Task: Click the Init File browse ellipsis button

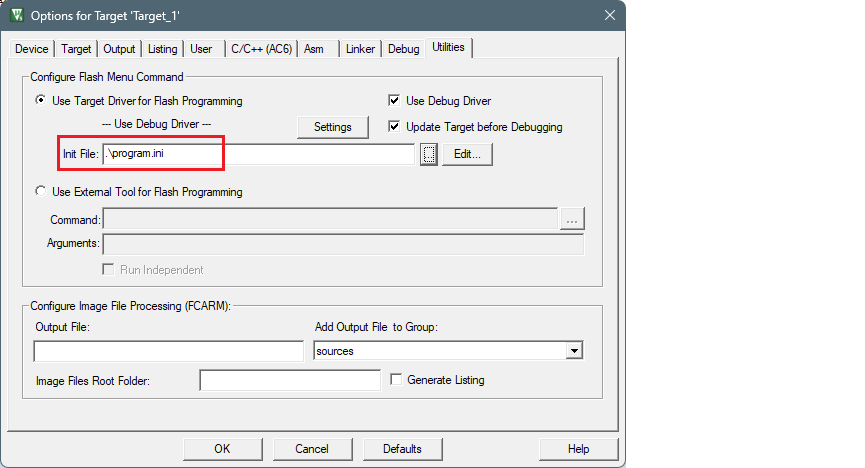Action: coord(429,154)
